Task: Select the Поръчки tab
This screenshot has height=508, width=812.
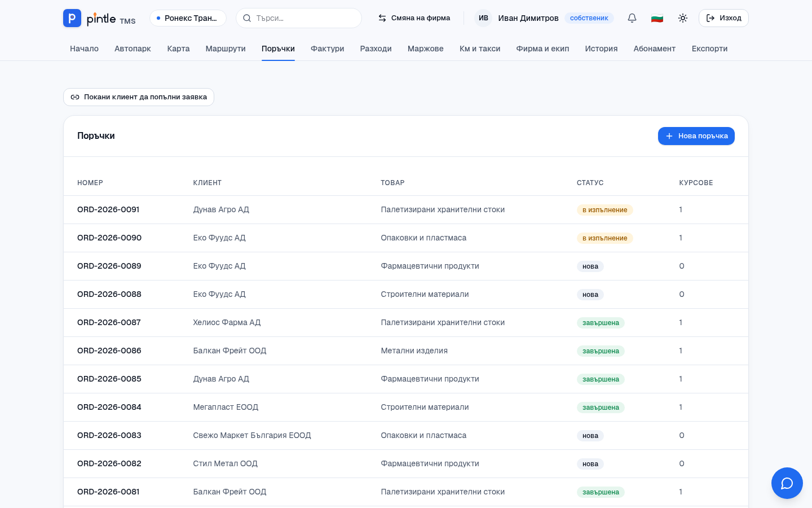Action: click(278, 49)
